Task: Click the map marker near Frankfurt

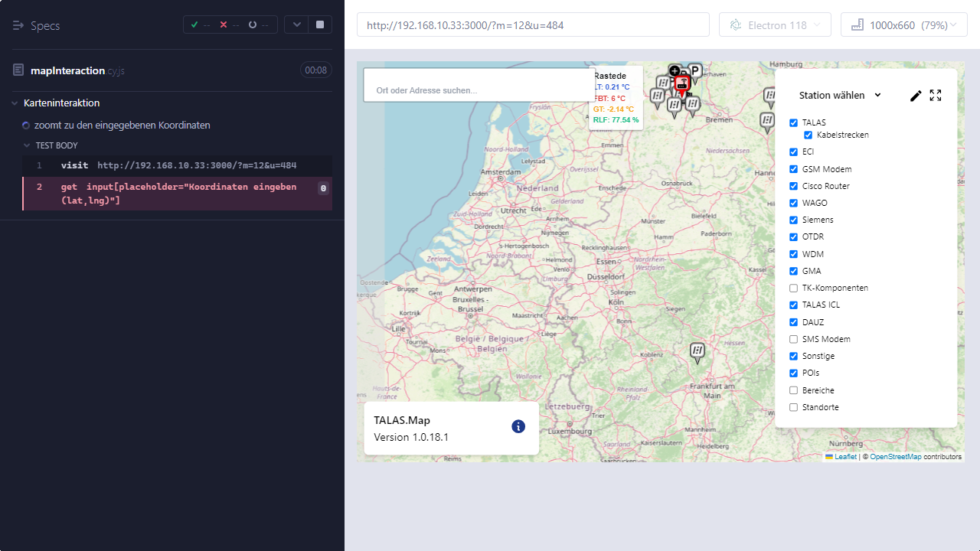Action: (697, 351)
